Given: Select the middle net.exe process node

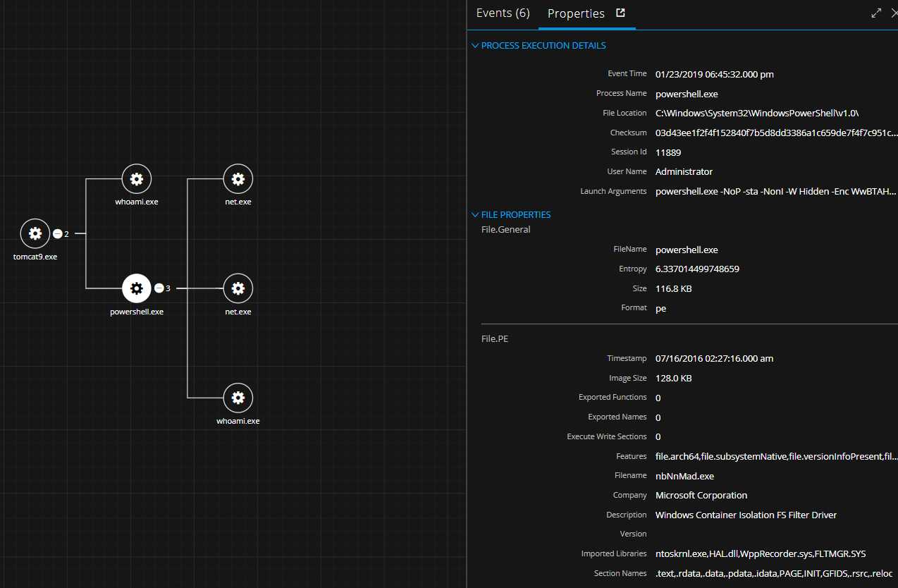Looking at the screenshot, I should 238,288.
